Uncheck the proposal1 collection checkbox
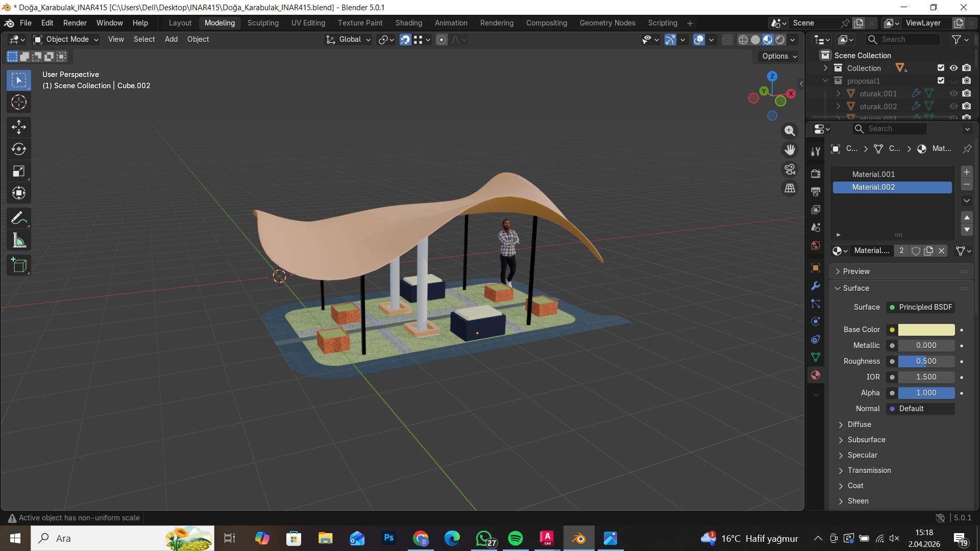The height and width of the screenshot is (551, 980). pyautogui.click(x=941, y=81)
